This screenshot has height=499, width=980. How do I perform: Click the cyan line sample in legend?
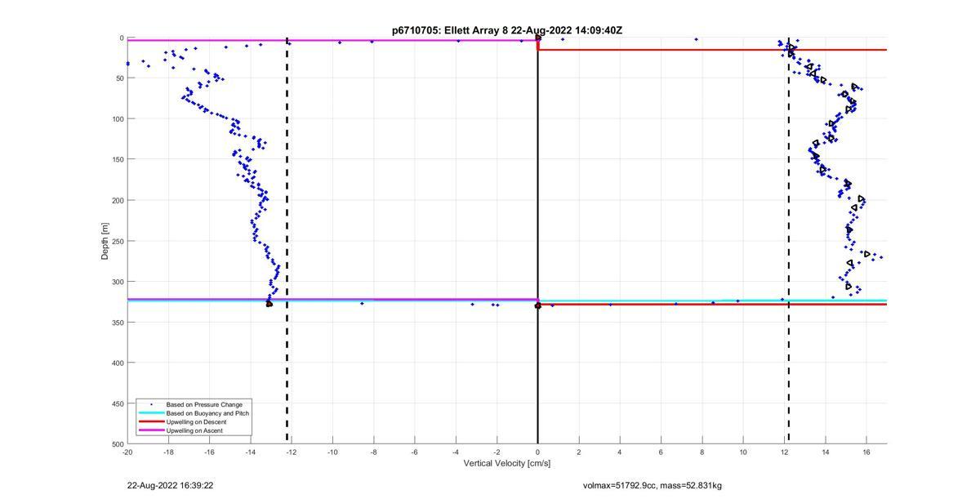[x=152, y=413]
